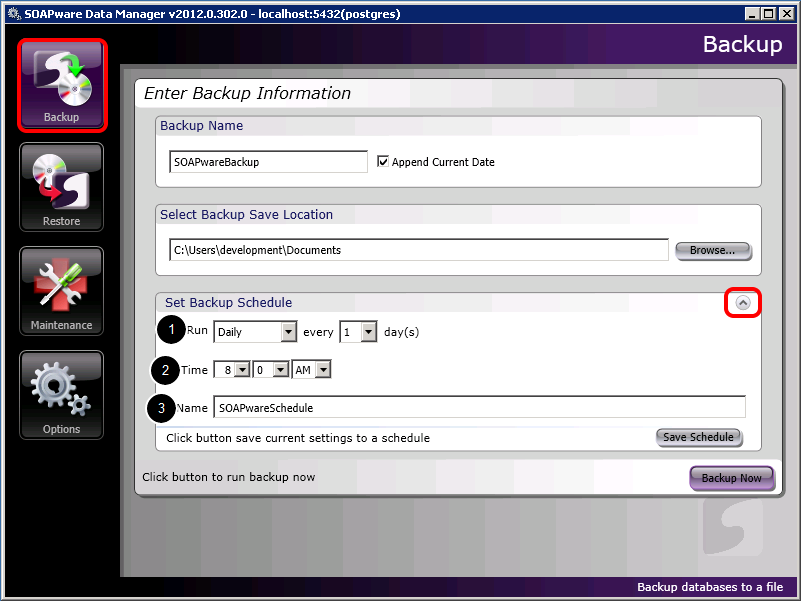801x601 pixels.
Task: Open the Run frequency Daily dropdown
Action: (255, 332)
